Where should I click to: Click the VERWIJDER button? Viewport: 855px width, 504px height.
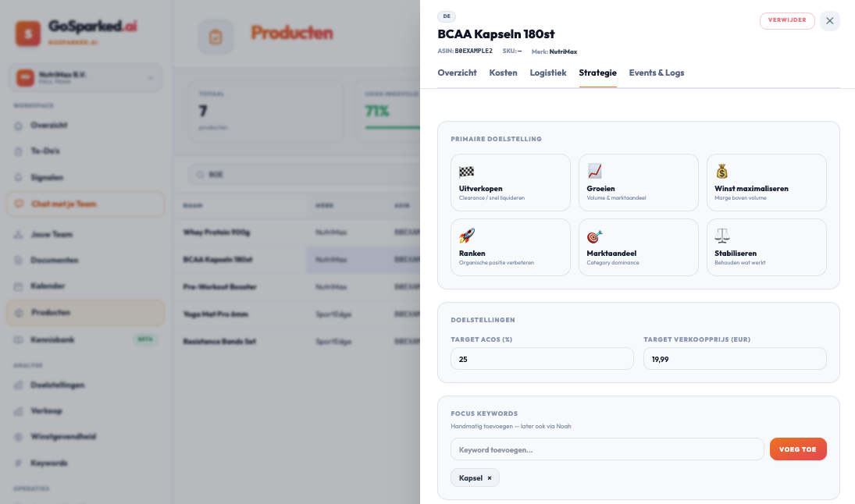tap(787, 21)
